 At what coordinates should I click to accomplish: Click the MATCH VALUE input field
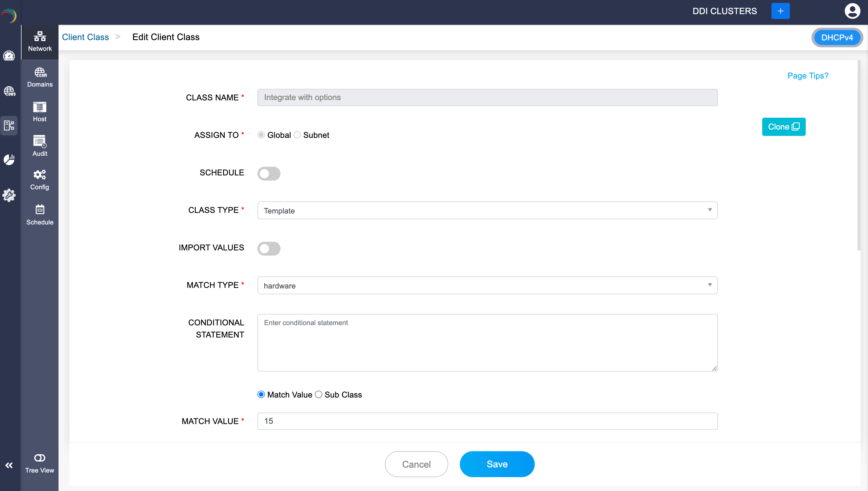pos(487,421)
